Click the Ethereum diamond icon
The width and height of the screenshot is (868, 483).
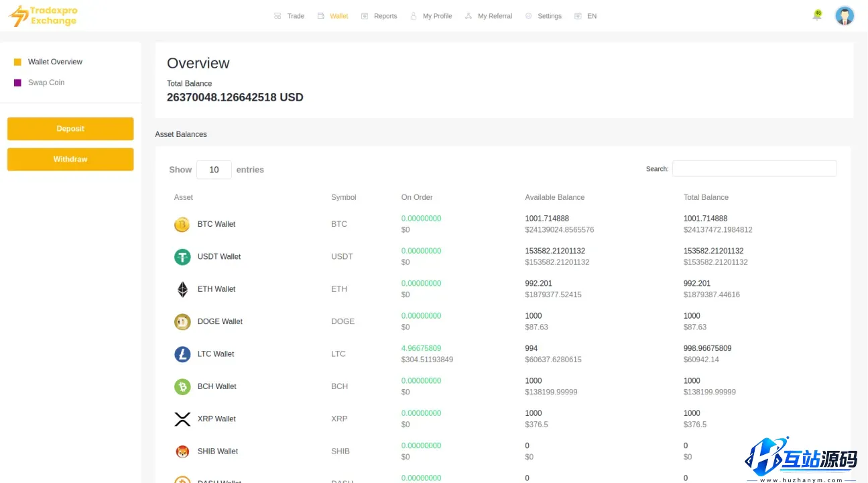(182, 289)
